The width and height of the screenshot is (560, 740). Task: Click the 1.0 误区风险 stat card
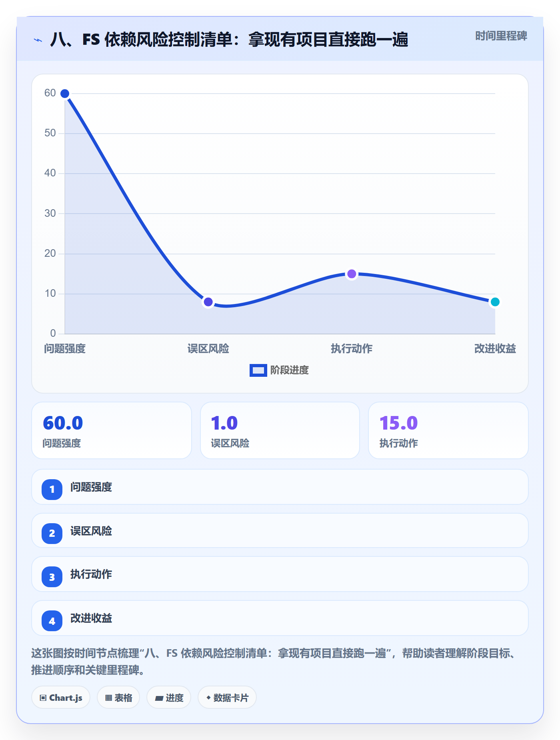click(x=280, y=430)
